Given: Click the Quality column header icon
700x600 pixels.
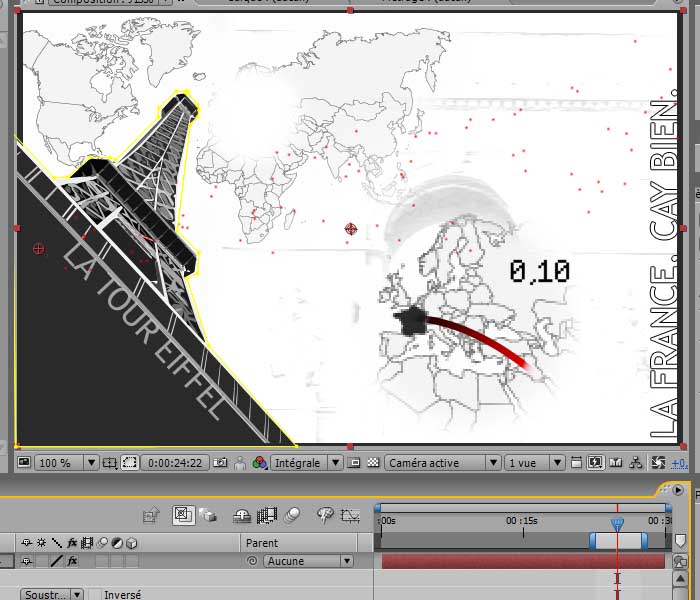Looking at the screenshot, I should click(x=57, y=543).
